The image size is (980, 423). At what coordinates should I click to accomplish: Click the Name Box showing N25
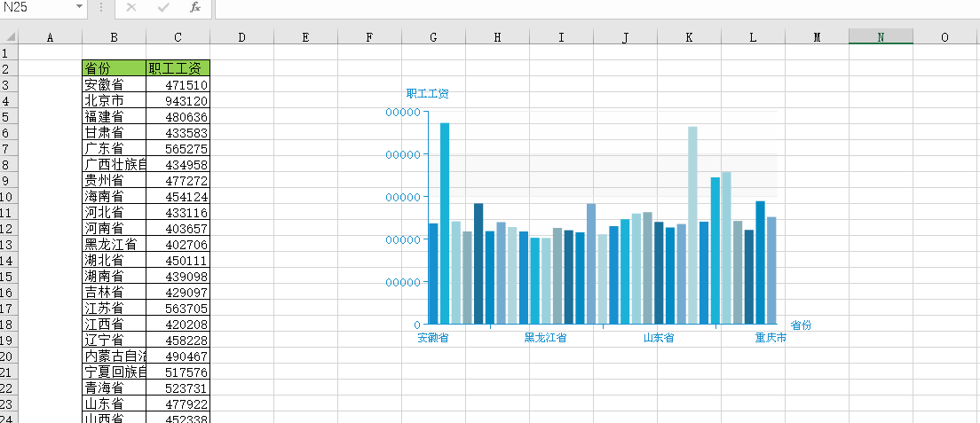tap(37, 7)
